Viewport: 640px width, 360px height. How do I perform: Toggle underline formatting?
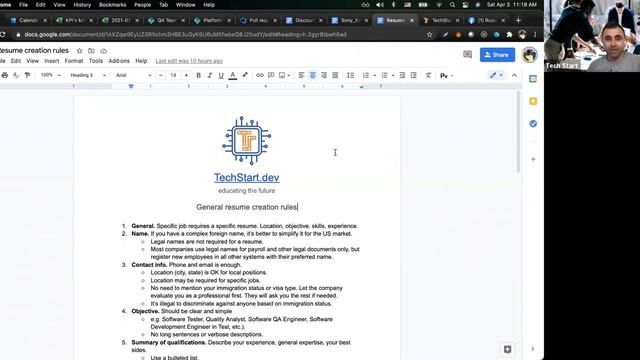pos(221,75)
